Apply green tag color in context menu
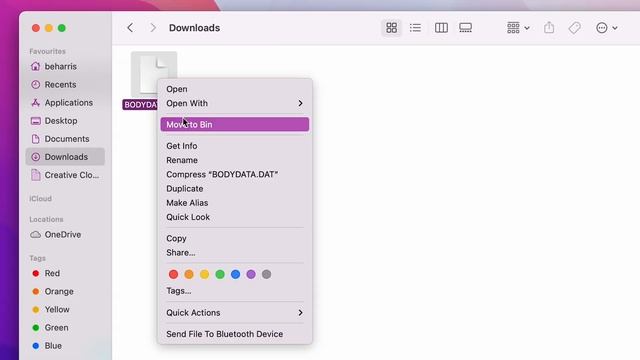The height and width of the screenshot is (360, 640). (x=220, y=274)
